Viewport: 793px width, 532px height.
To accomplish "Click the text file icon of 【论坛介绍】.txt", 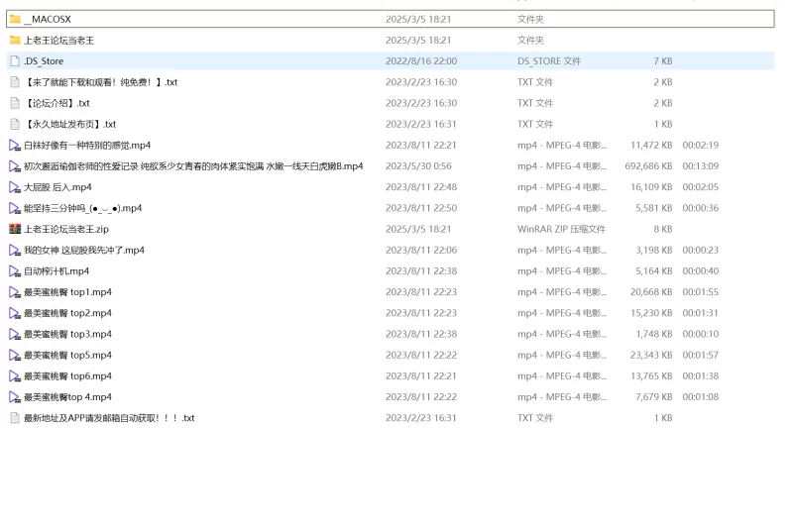I will click(x=15, y=103).
